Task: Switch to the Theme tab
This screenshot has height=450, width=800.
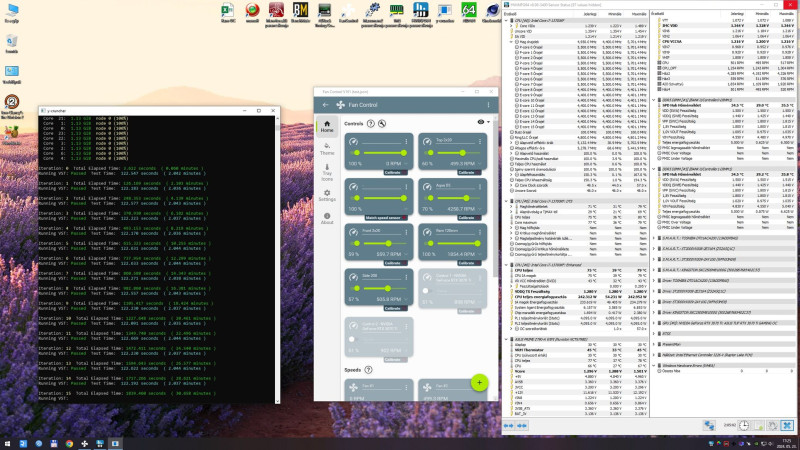Action: coord(327,149)
